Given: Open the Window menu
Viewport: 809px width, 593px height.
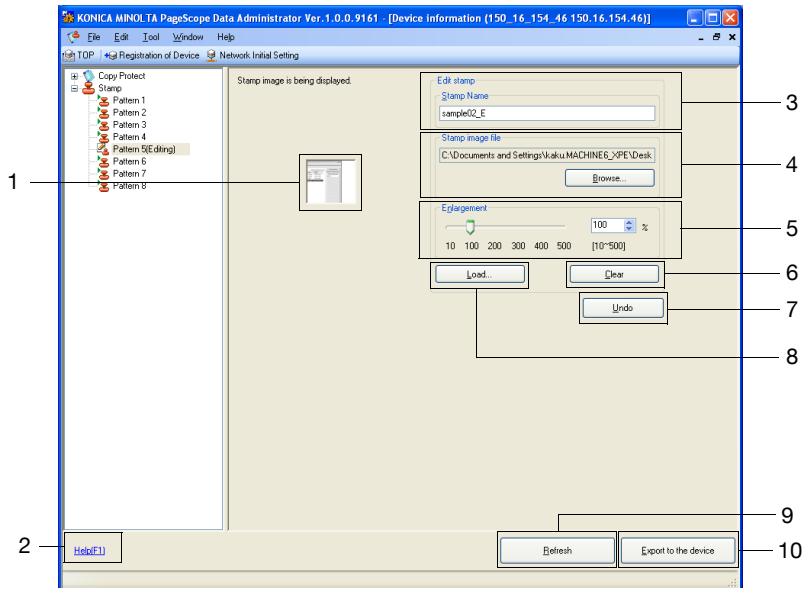Looking at the screenshot, I should (x=188, y=37).
